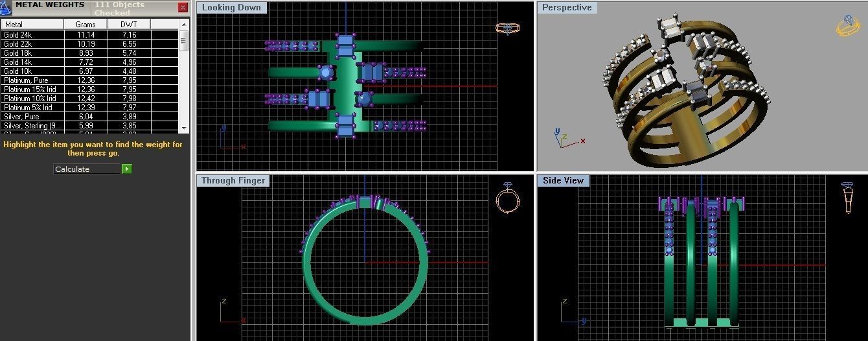Screen dimensions: 868x341
Task: Select the Platinum 15% Irid row
Action: [x=90, y=89]
